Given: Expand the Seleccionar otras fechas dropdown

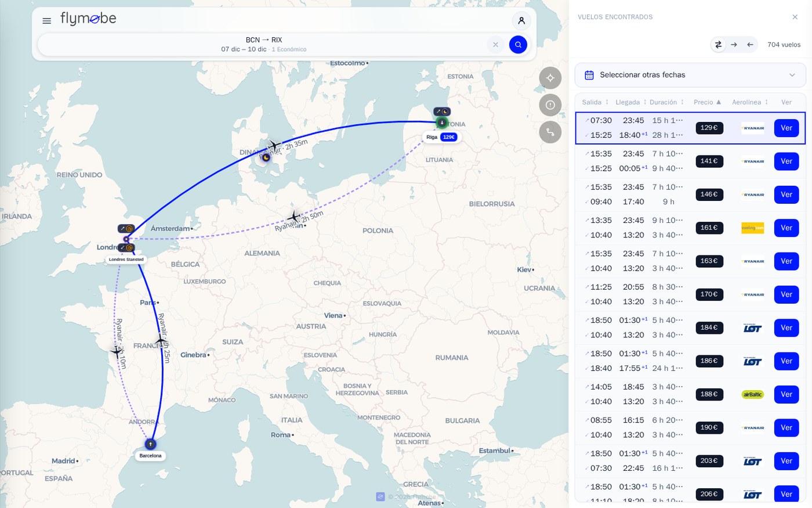Looking at the screenshot, I should (x=690, y=75).
